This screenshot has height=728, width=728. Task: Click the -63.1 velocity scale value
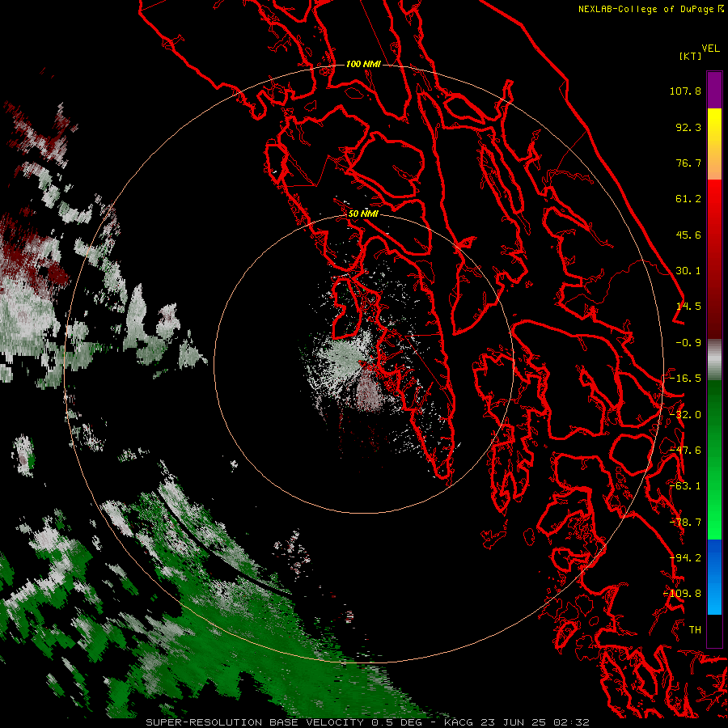pos(685,486)
